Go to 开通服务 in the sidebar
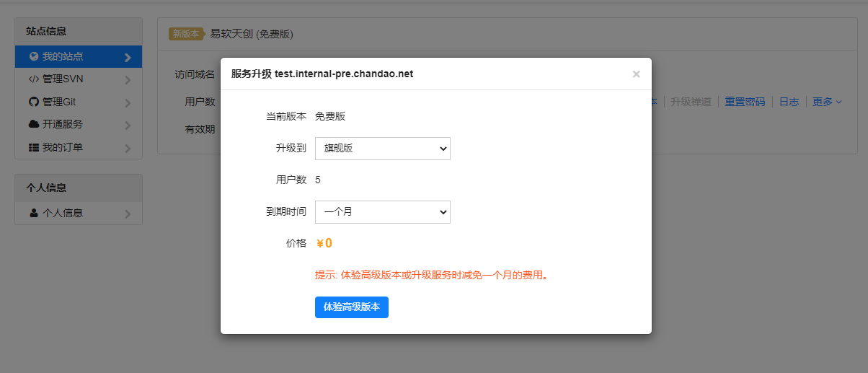Image resolution: width=868 pixels, height=373 pixels. click(63, 124)
